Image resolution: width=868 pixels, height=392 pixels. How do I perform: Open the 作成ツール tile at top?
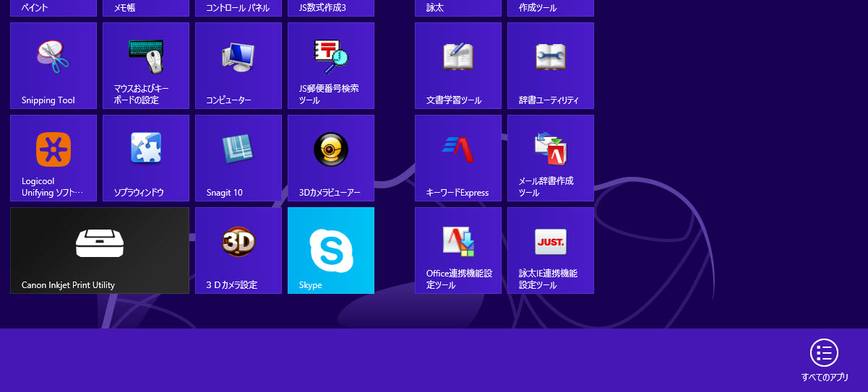coord(551,8)
